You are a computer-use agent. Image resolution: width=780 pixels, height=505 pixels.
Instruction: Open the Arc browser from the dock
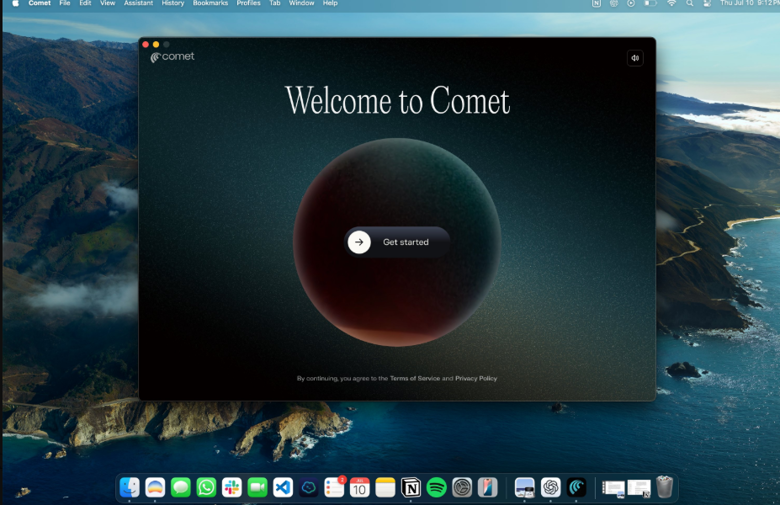click(155, 488)
